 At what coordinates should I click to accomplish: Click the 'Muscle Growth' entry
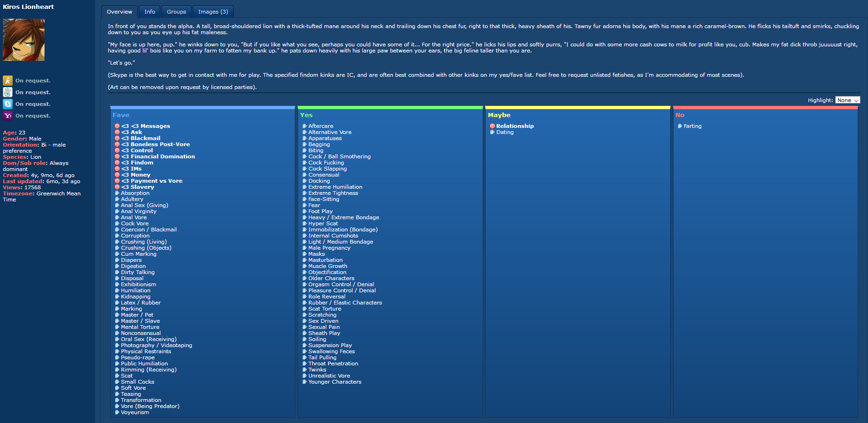[328, 266]
